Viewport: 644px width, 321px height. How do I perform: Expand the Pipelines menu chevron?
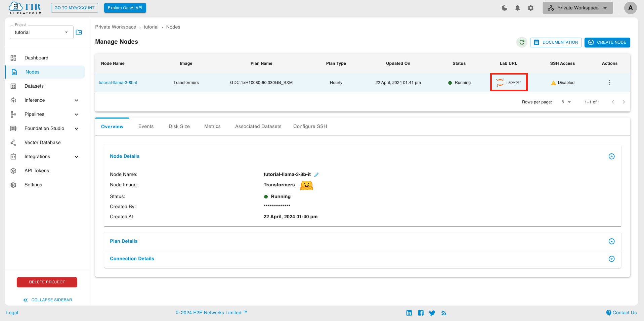tap(77, 114)
